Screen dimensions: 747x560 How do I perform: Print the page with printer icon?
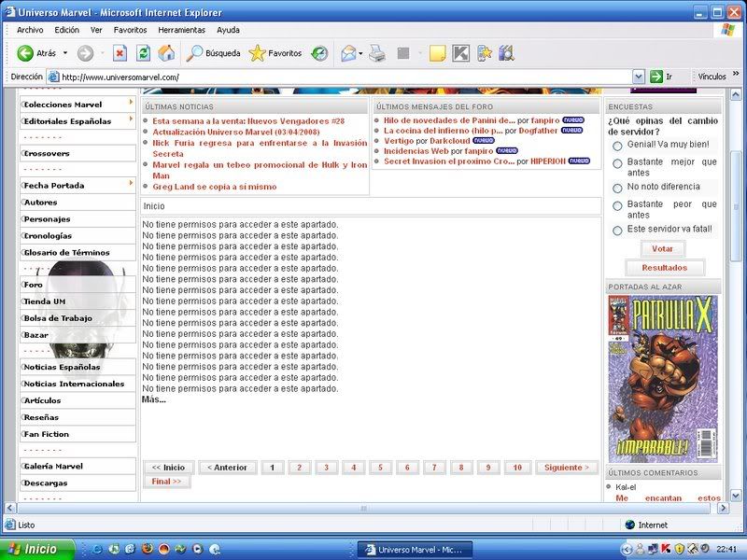377,53
